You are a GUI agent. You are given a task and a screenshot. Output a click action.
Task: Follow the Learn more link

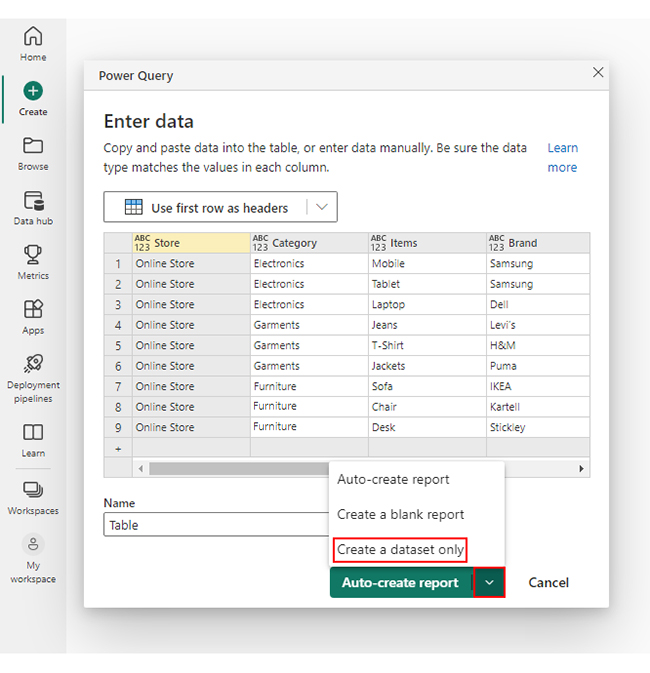562,158
